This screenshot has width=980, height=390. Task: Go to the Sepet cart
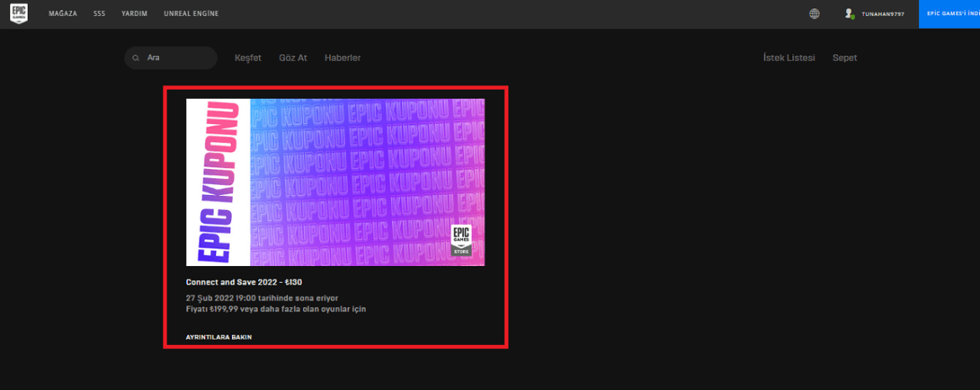[x=844, y=58]
